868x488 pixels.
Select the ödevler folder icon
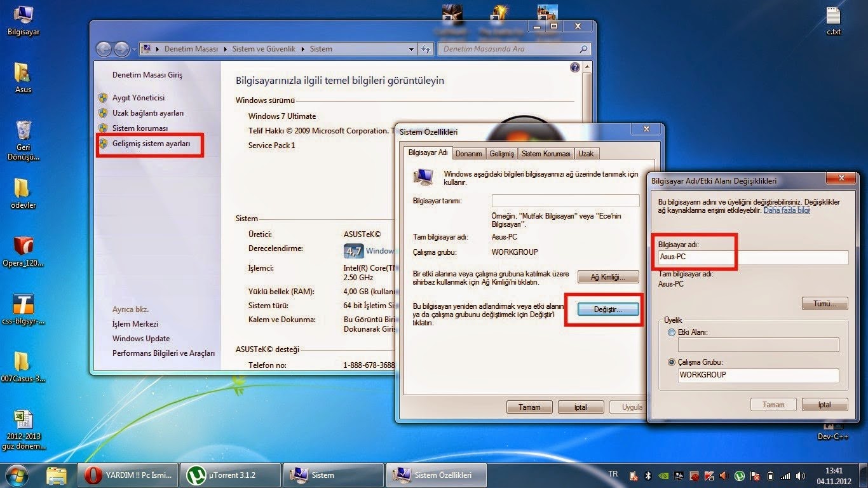point(24,193)
